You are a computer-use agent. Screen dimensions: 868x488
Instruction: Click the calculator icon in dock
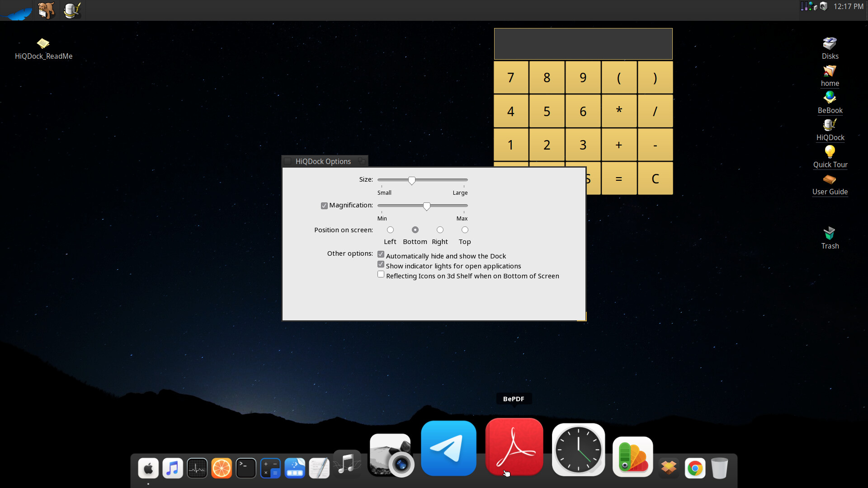[x=270, y=468]
